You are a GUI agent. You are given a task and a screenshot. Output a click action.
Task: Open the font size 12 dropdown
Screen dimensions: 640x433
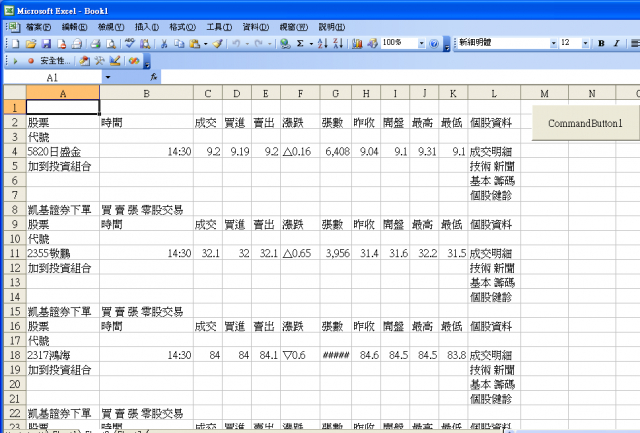coord(585,43)
